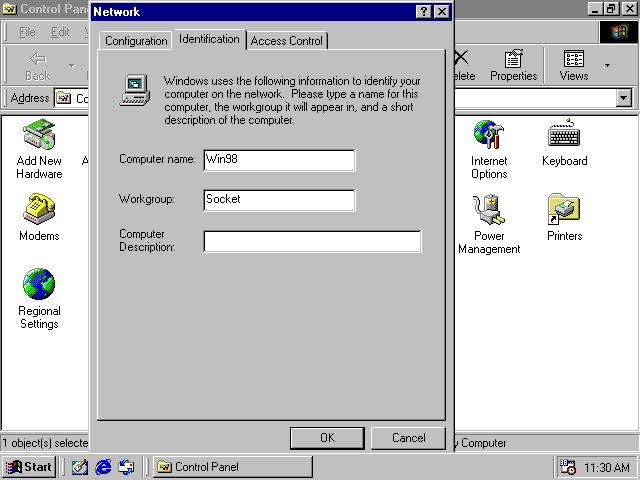Switch to the Configuration tab

136,41
